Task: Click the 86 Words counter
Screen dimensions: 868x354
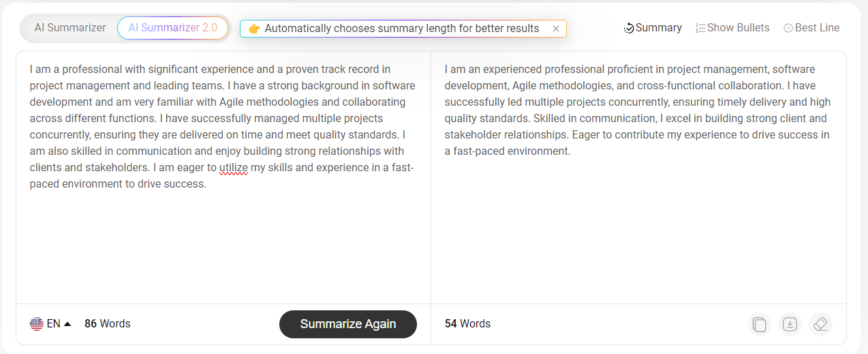Action: coord(108,324)
